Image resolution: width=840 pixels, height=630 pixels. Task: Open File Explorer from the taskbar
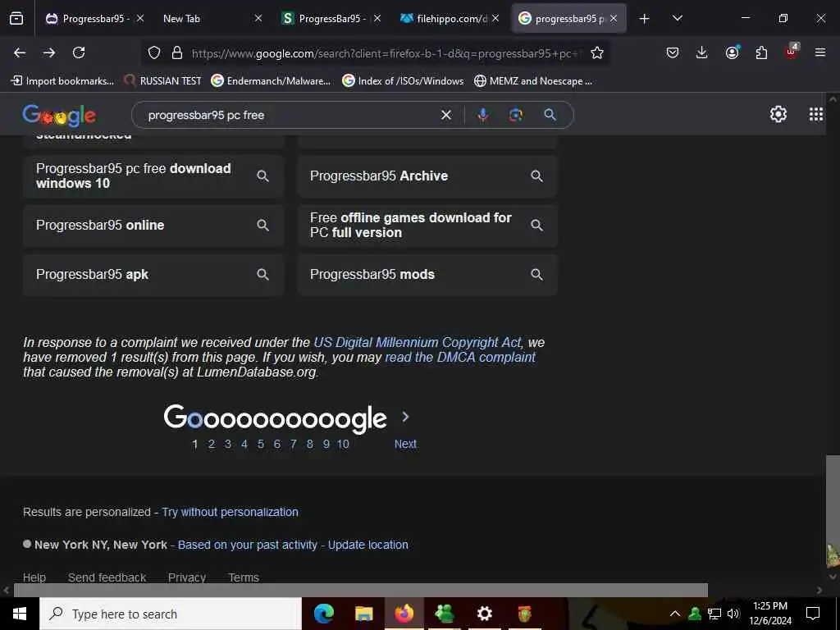(x=363, y=614)
